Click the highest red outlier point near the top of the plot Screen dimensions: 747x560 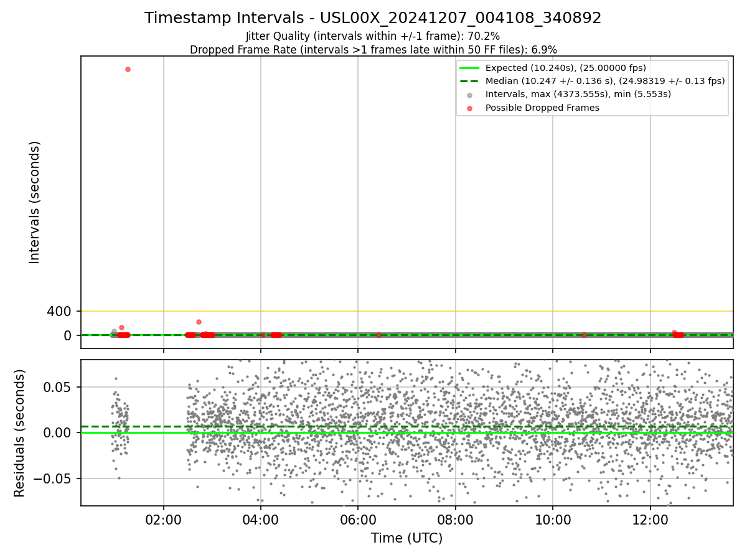point(128,69)
